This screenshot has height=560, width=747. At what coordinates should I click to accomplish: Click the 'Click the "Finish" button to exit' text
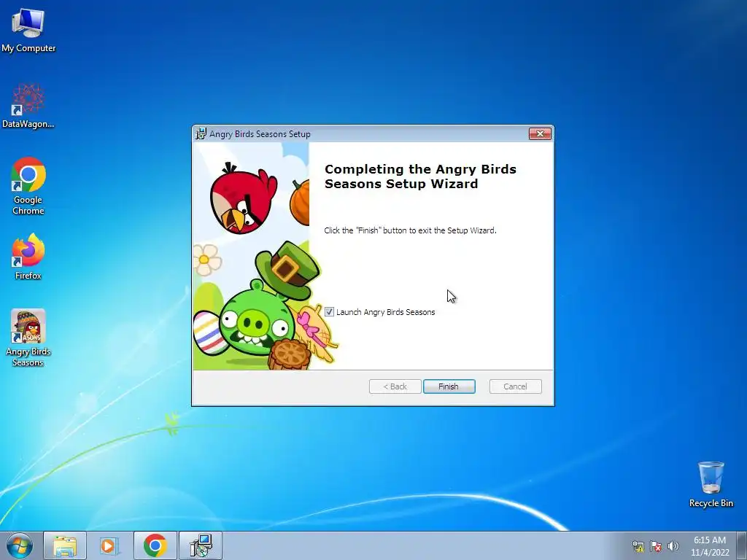(x=410, y=230)
